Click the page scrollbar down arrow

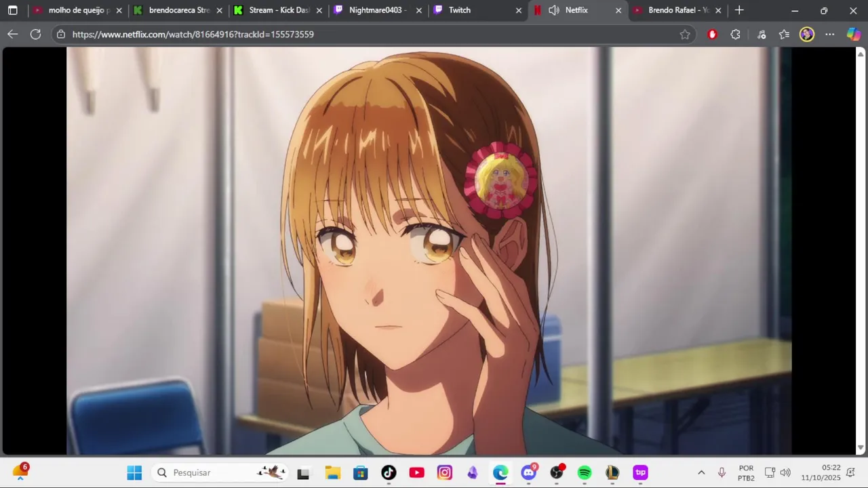(861, 448)
